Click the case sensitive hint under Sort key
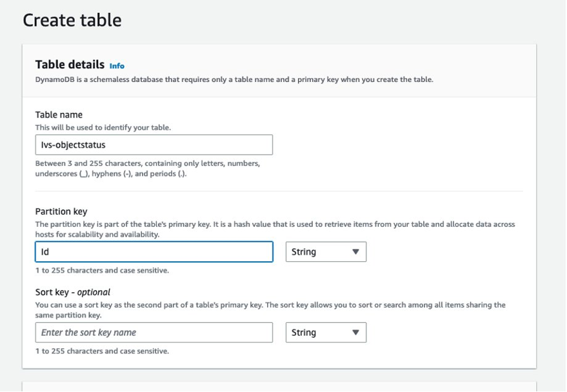 (x=102, y=351)
